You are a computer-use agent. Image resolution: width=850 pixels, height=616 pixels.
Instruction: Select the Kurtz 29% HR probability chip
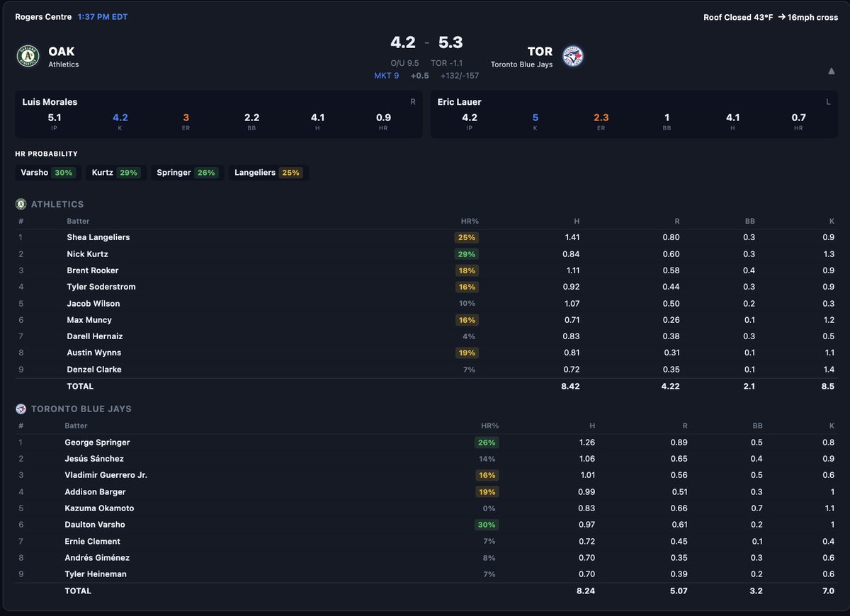pos(116,173)
